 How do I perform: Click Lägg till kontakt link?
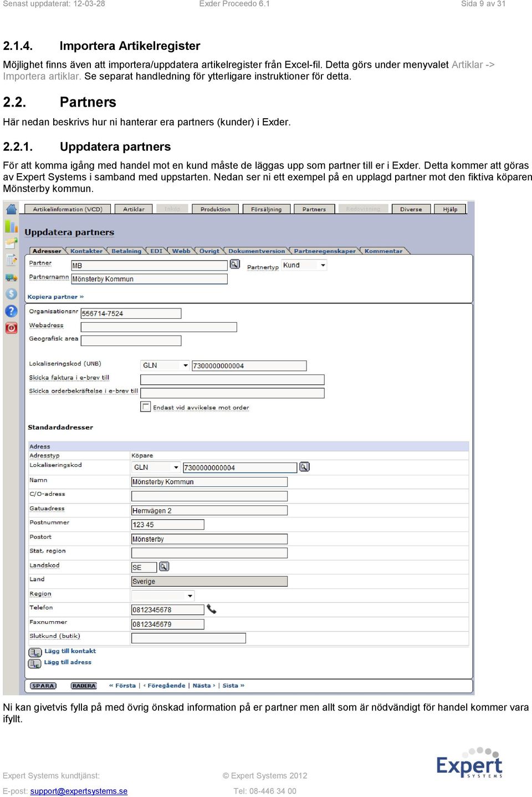tap(70, 651)
